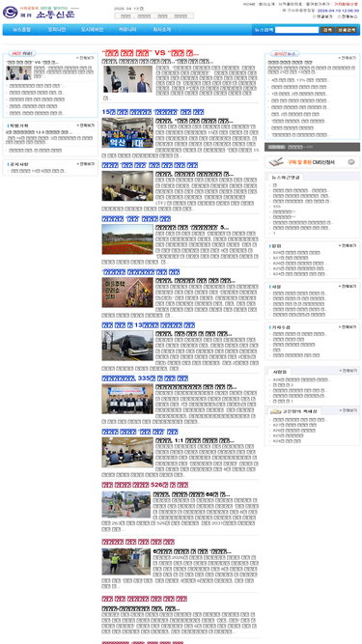
Task: Open the campaign crowd thumbnail with blue banner
Action: click(127, 132)
